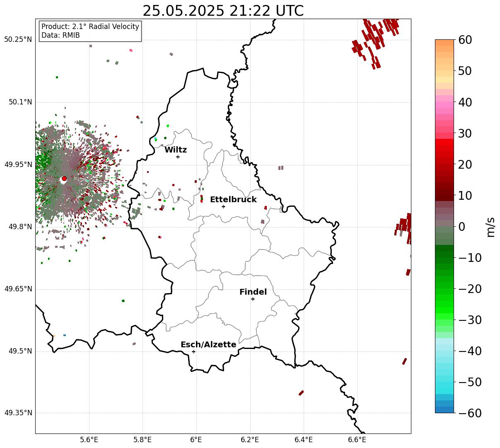500x448 pixels.
Task: Click the colorbar tick label −50
Action: (x=470, y=382)
